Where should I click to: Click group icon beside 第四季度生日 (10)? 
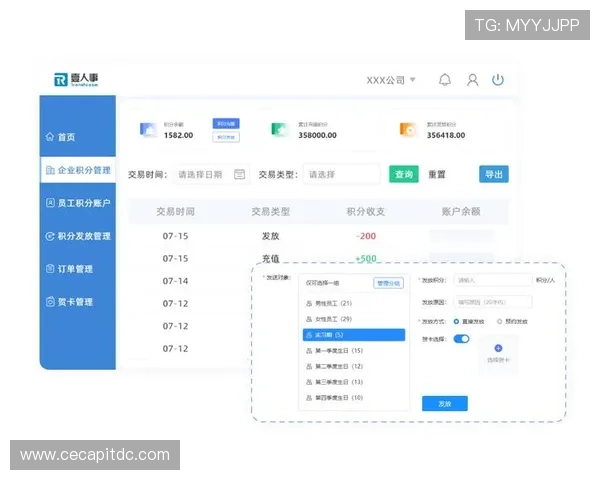pyautogui.click(x=309, y=398)
